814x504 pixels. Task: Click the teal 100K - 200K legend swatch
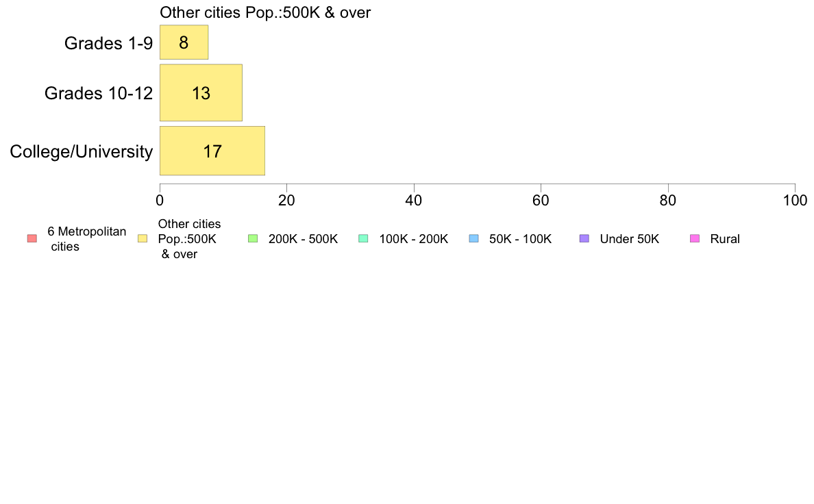[x=363, y=239]
